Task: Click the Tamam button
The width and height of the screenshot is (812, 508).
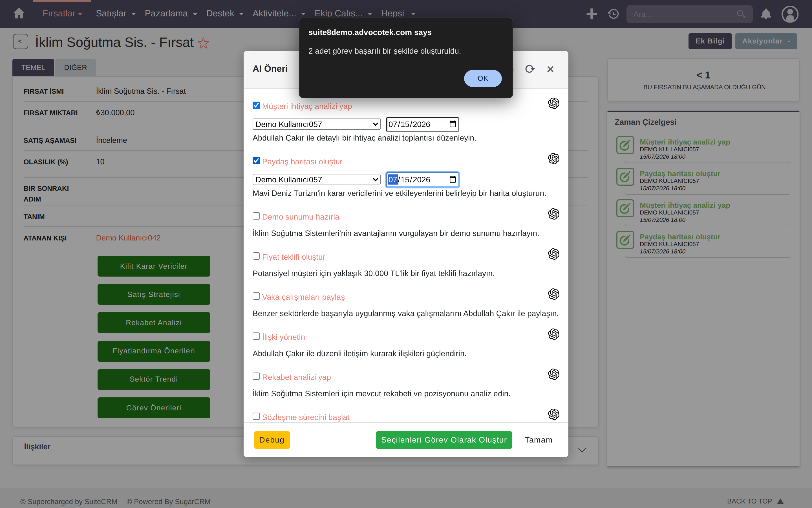Action: point(538,440)
